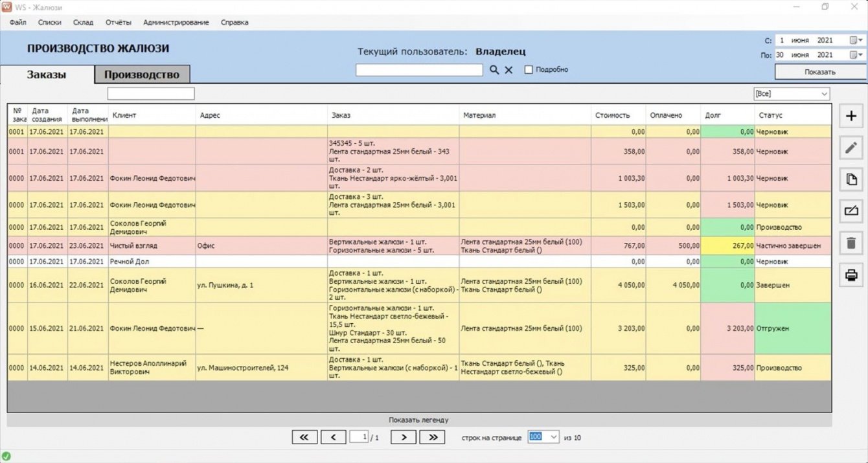The width and height of the screenshot is (868, 463).
Task: Go to the last page arrow button
Action: click(432, 437)
